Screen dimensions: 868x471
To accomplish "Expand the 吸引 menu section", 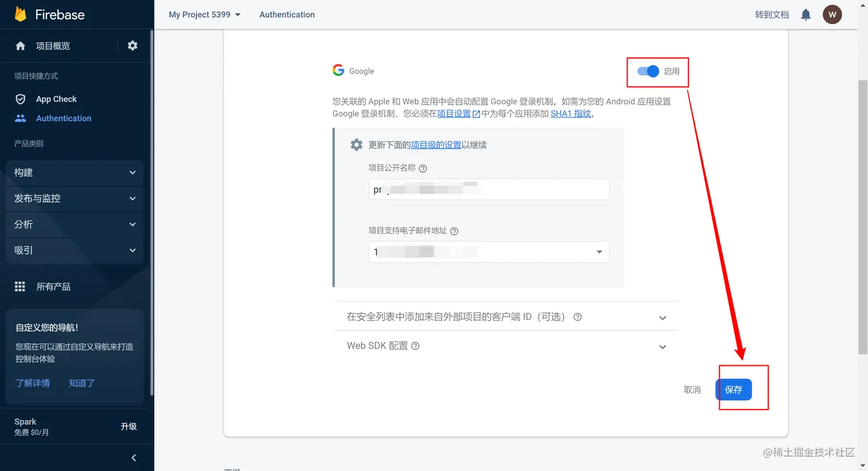I will pyautogui.click(x=75, y=250).
